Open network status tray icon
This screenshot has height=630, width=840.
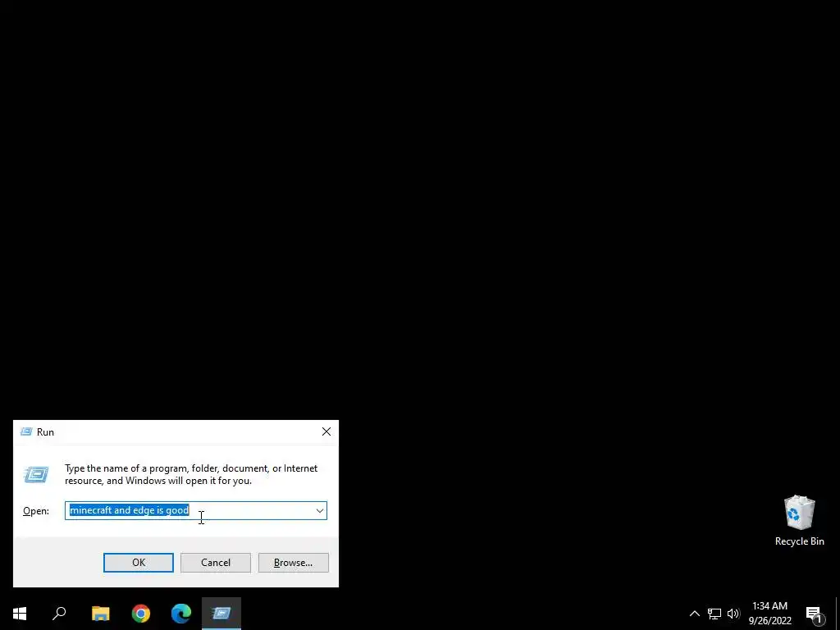coord(714,614)
